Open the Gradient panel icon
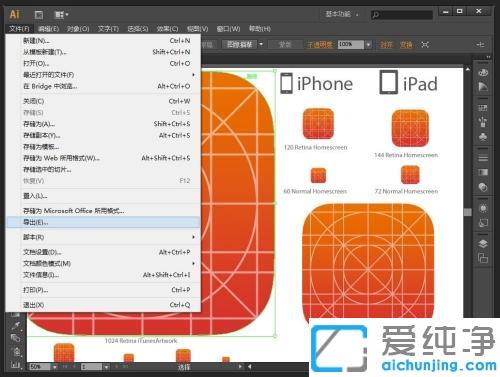The width and height of the screenshot is (500, 377). tap(483, 172)
